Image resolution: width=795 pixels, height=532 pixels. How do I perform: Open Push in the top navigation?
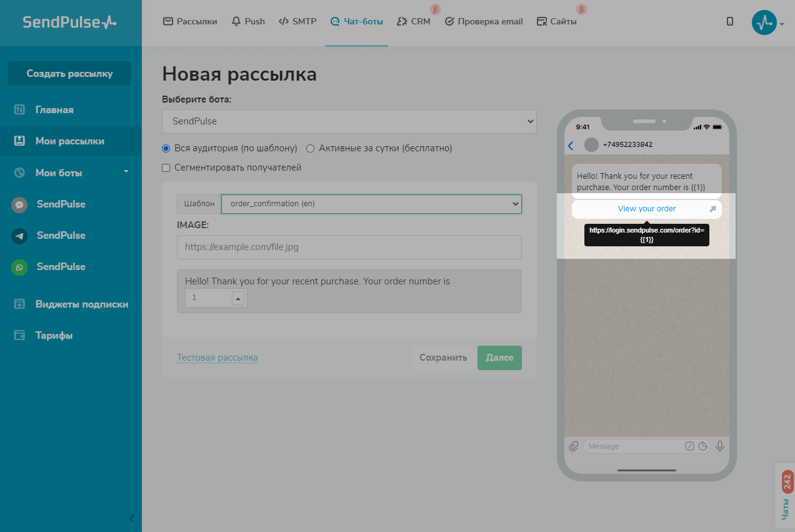click(248, 21)
